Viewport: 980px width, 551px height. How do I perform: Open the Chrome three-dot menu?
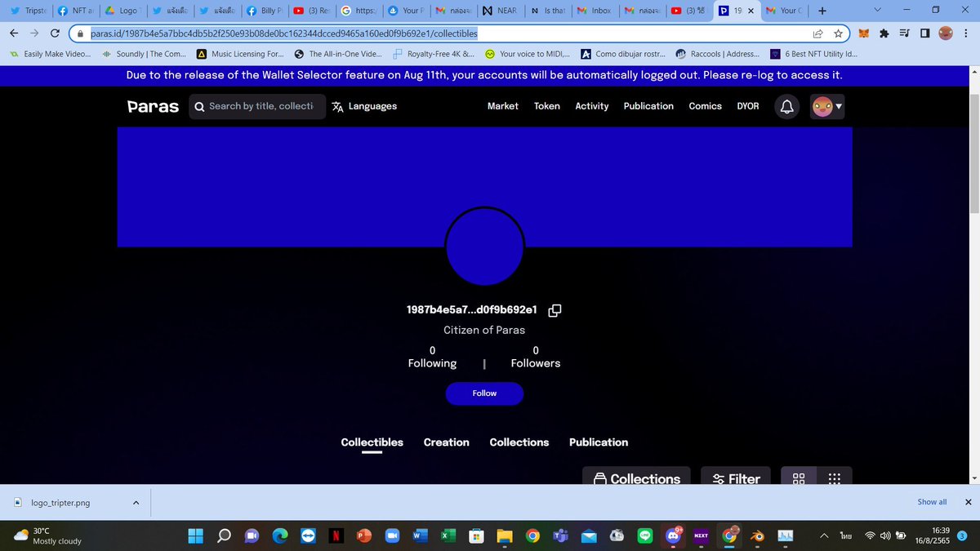tap(968, 33)
